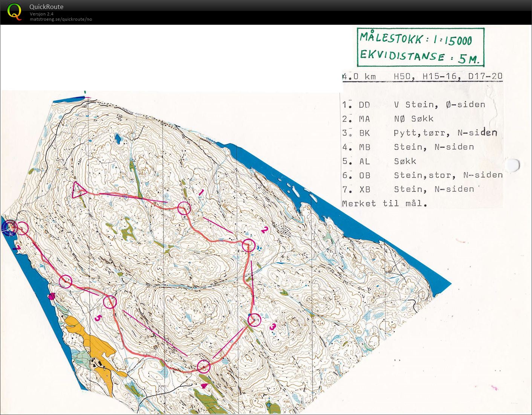This screenshot has width=532, height=415.
Task: Click the blue double-circle finish marker
Action: point(9,227)
